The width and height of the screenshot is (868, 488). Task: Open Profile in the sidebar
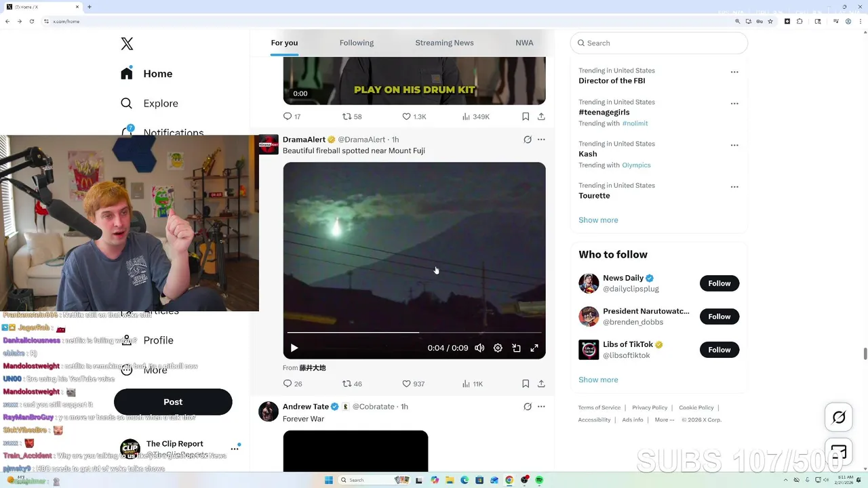(158, 340)
